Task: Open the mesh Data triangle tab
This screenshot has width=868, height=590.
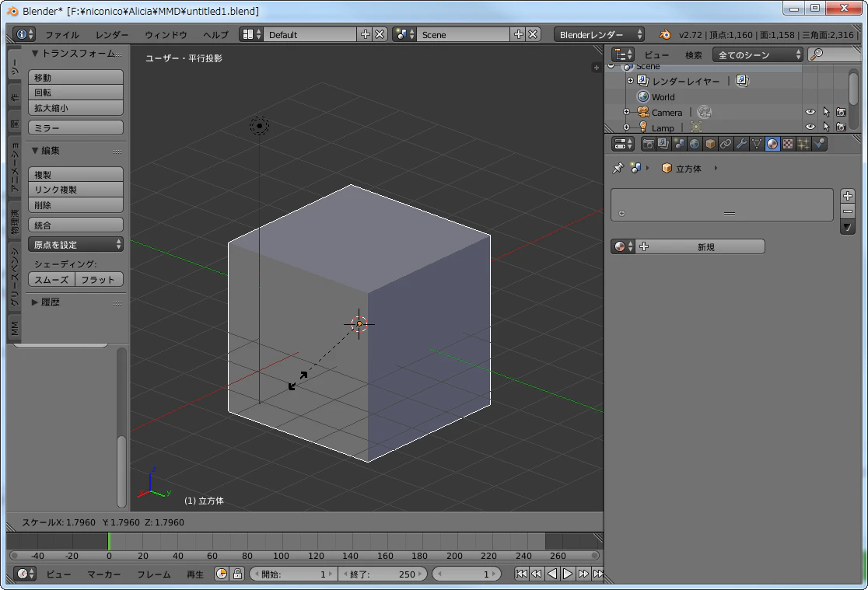Action: click(756, 144)
